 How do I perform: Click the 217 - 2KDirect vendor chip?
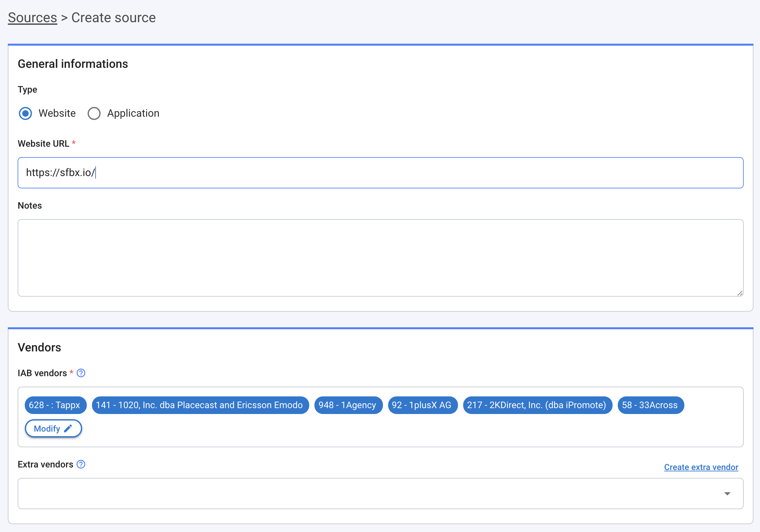coord(537,405)
